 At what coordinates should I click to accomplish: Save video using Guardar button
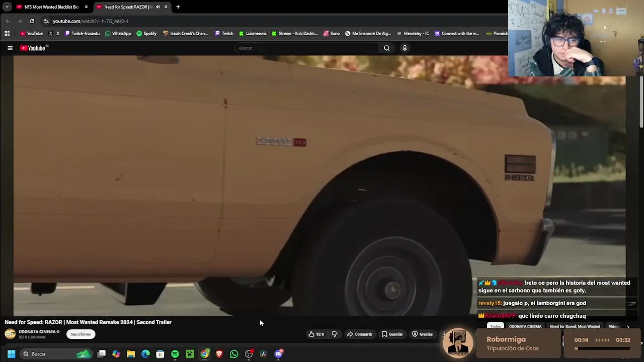click(392, 334)
